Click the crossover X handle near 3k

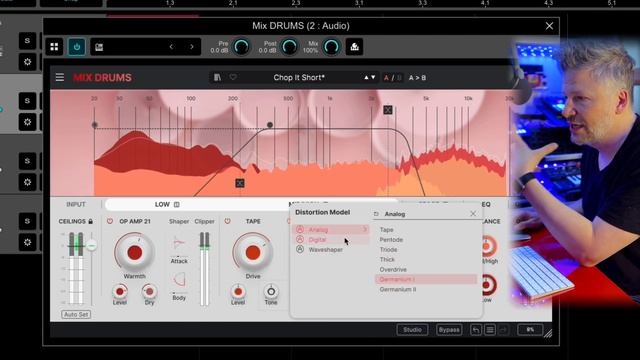tap(388, 110)
